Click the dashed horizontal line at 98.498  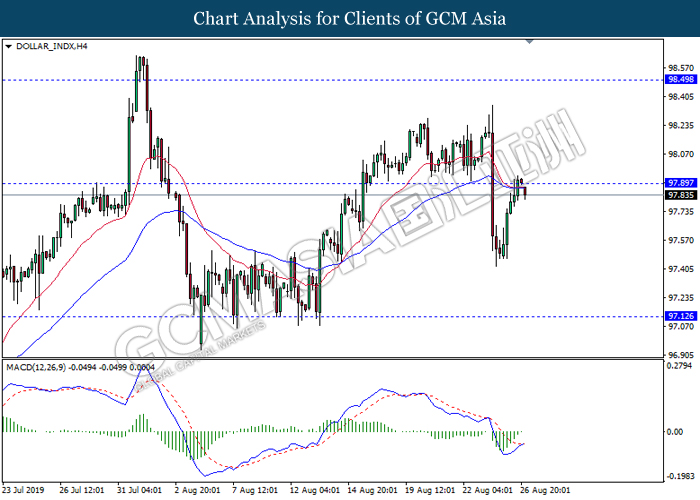click(x=330, y=79)
